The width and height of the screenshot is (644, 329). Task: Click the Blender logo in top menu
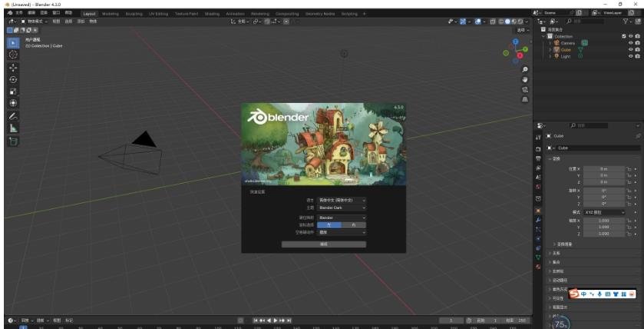[10, 13]
